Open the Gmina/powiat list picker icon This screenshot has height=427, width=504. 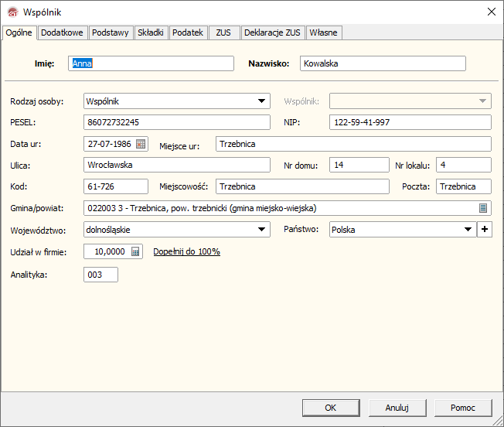483,208
